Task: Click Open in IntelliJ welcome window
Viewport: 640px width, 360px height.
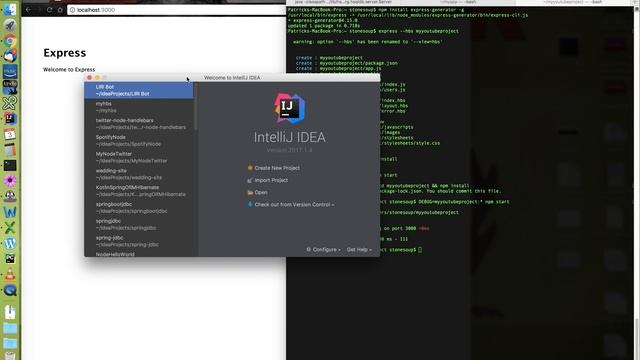Action: coord(258,192)
